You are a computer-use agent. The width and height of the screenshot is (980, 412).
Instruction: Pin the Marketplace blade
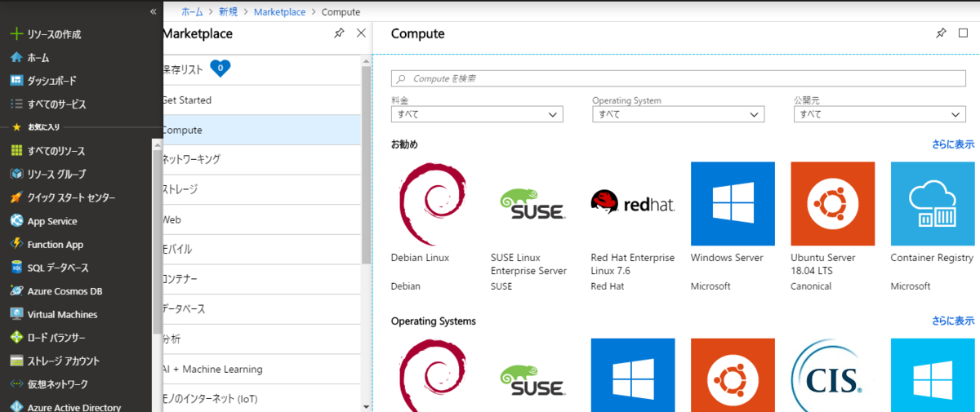339,33
